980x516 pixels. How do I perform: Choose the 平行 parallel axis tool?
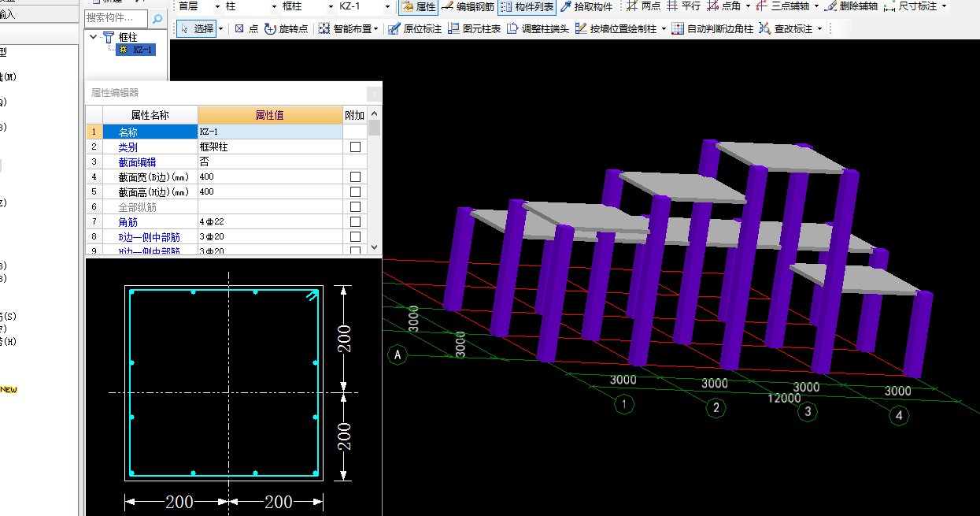click(683, 6)
